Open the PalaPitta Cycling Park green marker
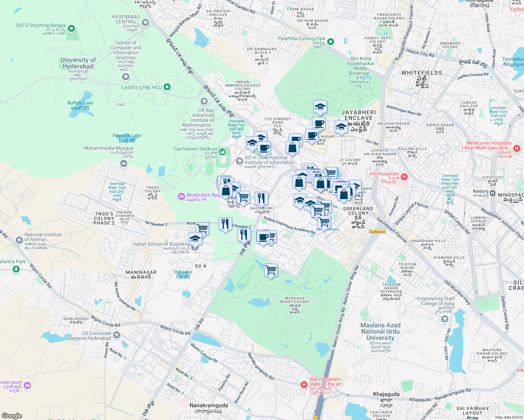Screen dimensions: 524x420 (x=330, y=42)
